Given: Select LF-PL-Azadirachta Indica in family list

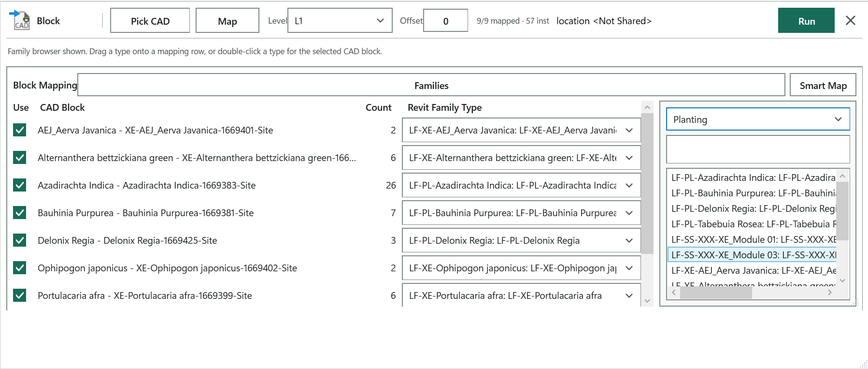Looking at the screenshot, I should 753,177.
